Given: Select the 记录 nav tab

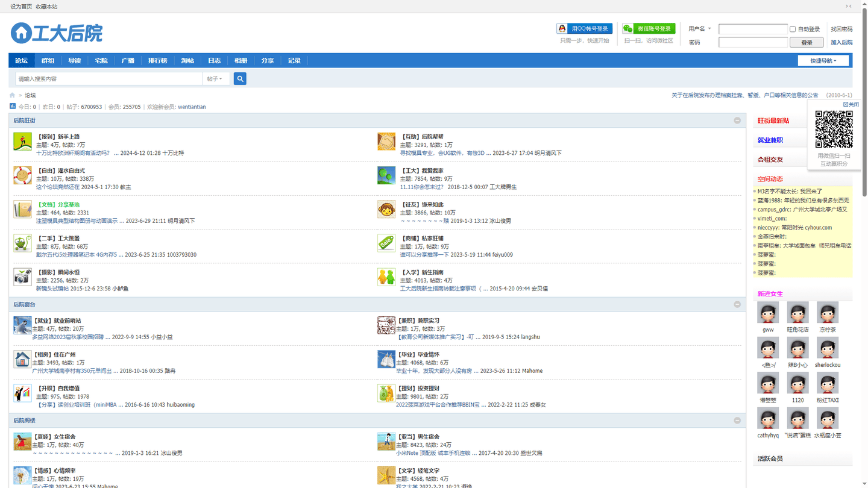Looking at the screenshot, I should click(x=294, y=61).
